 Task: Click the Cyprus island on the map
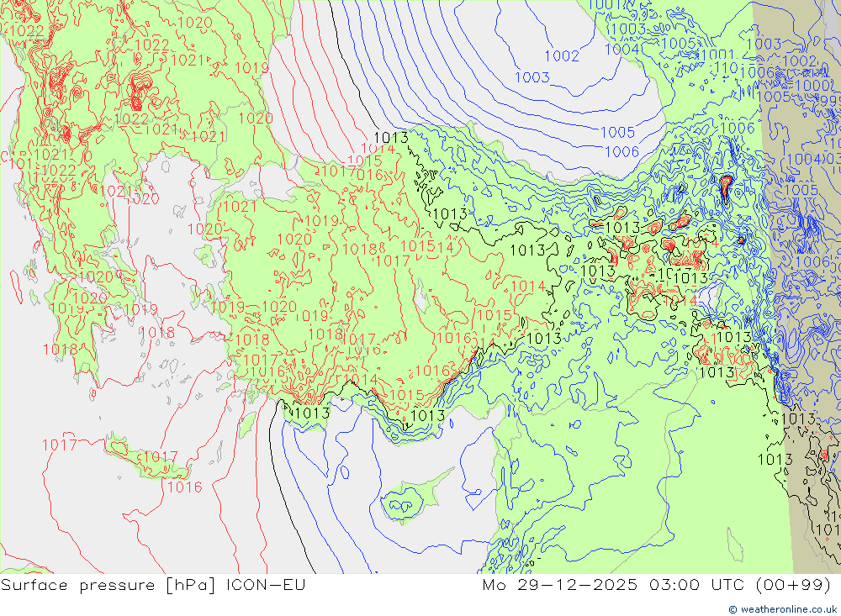[415, 496]
